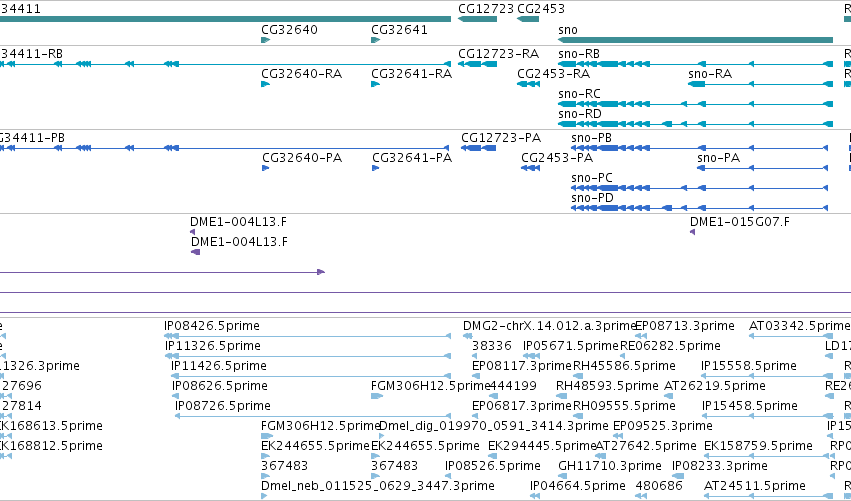
Task: Open the RH48593.5prime EST label
Action: (607, 386)
